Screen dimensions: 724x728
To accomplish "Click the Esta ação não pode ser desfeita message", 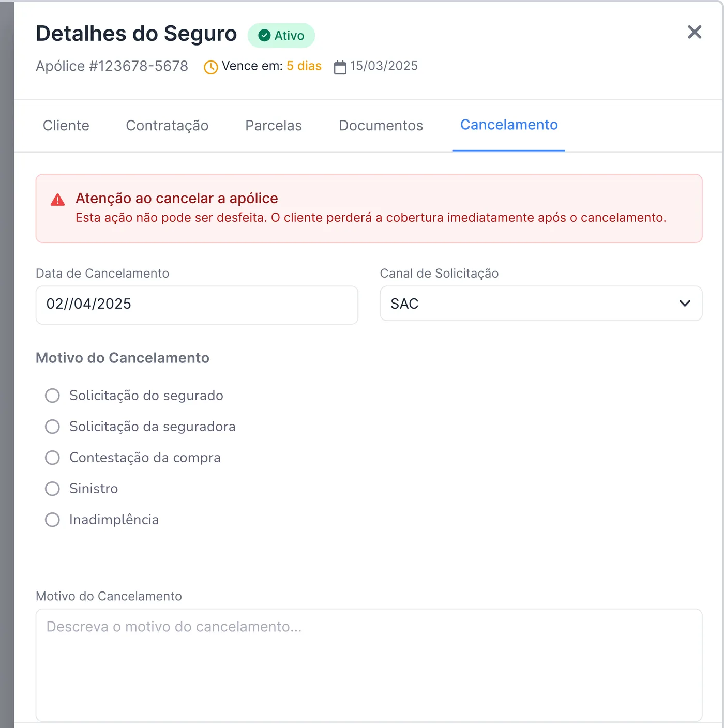I will click(371, 218).
